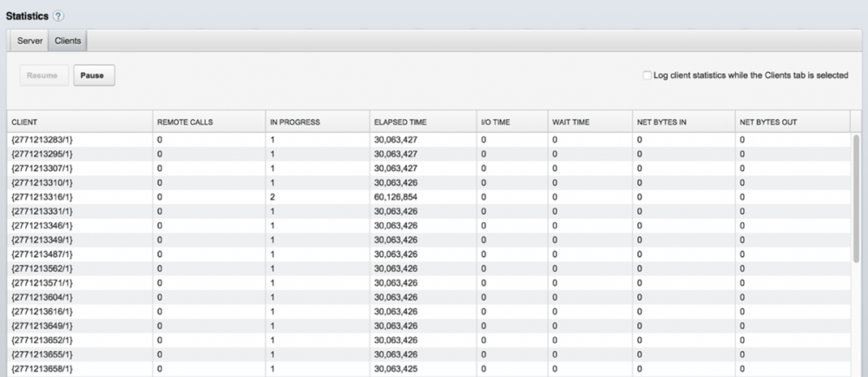Select client row {2771213649/1}
The width and height of the screenshot is (868, 377).
(x=429, y=326)
